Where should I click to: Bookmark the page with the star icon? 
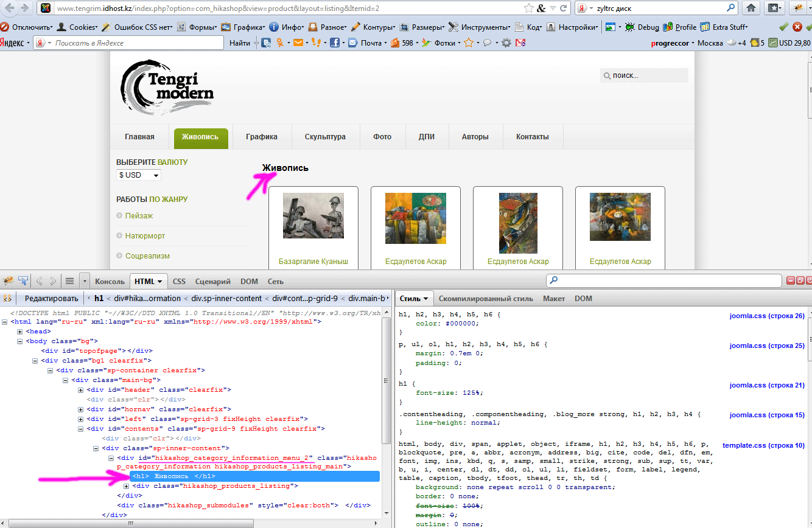click(529, 9)
